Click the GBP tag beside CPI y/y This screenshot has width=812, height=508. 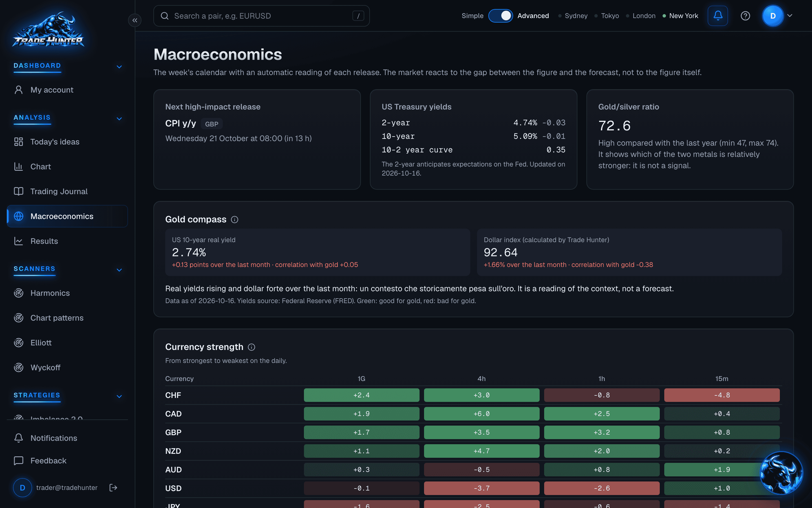pyautogui.click(x=211, y=124)
